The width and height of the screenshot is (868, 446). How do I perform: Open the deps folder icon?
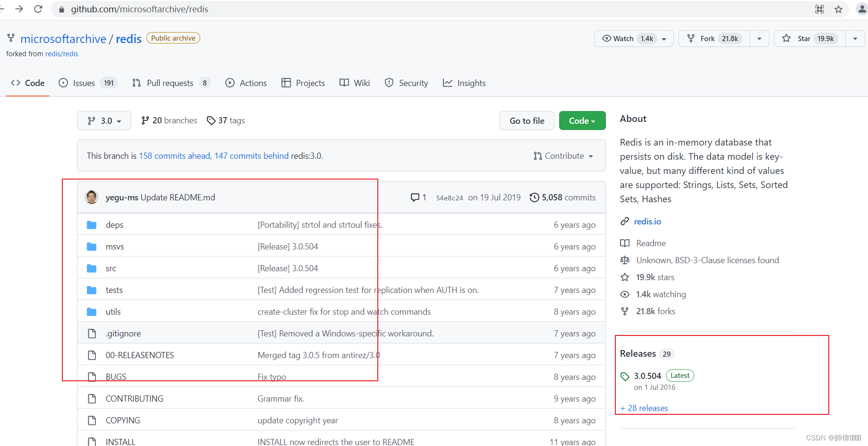coord(91,224)
